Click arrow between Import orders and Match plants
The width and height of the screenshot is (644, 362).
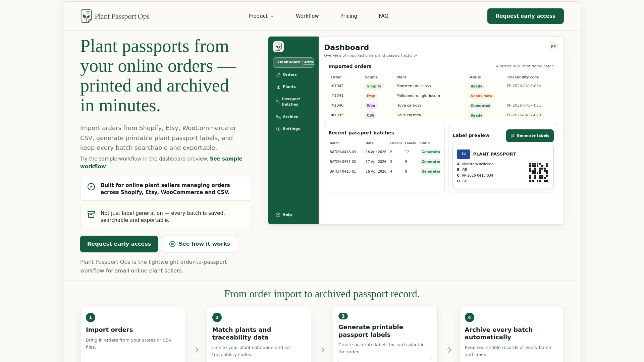(196, 350)
